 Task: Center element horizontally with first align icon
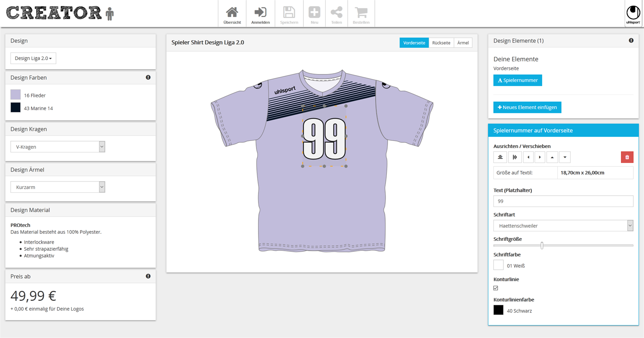[500, 157]
